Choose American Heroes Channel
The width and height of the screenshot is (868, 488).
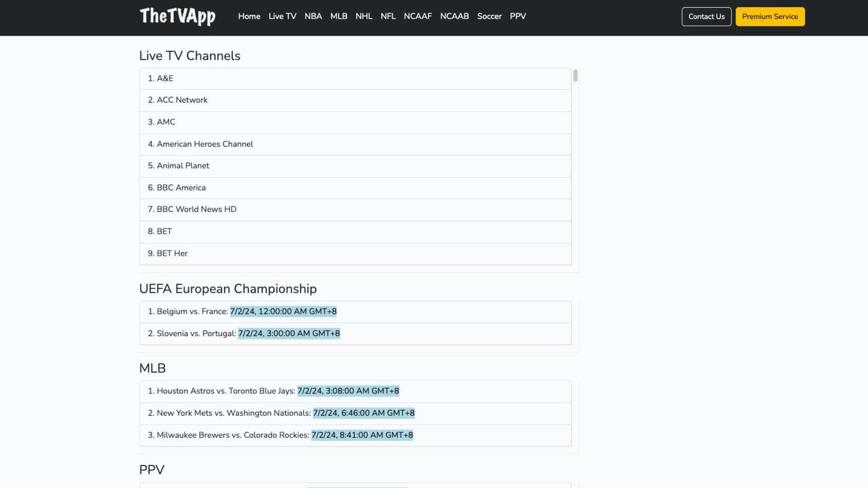point(355,144)
